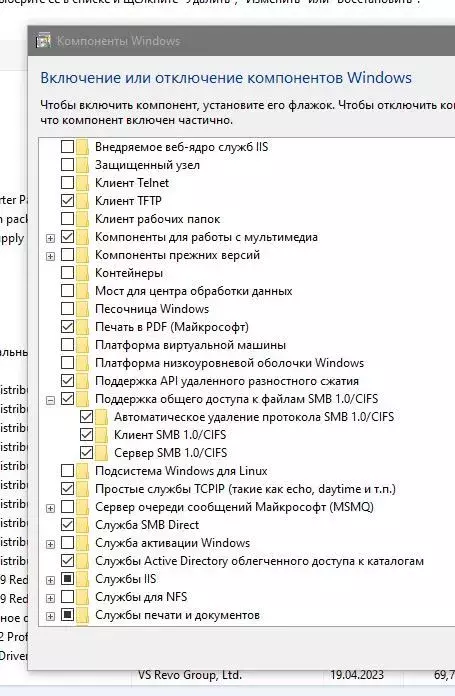Click the Windows Components title bar icon
This screenshot has width=455, height=696.
[x=43, y=40]
